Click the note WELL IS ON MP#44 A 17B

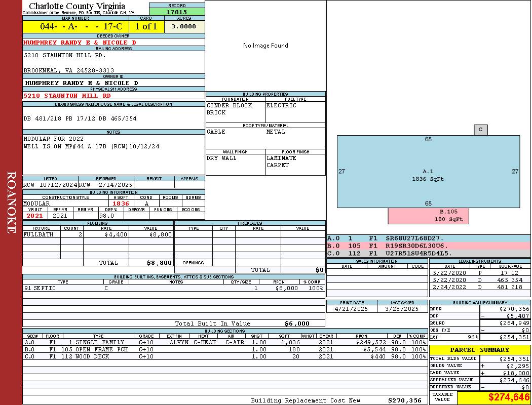pyautogui.click(x=91, y=146)
